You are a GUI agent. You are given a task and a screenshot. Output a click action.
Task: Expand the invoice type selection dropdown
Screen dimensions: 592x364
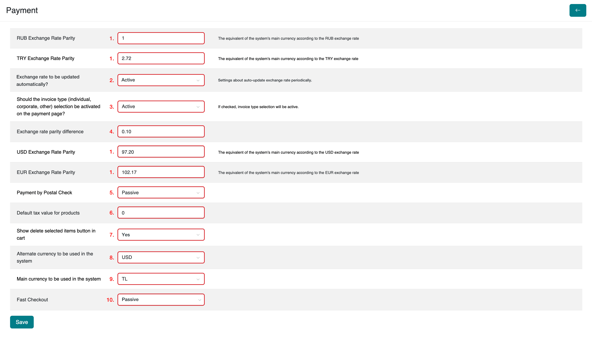(161, 107)
